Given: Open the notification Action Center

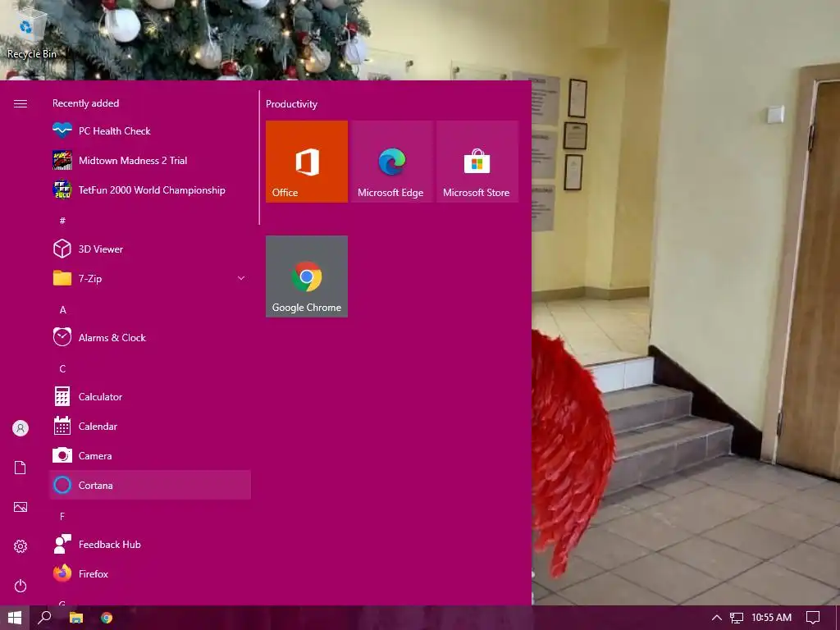Looking at the screenshot, I should click(813, 618).
